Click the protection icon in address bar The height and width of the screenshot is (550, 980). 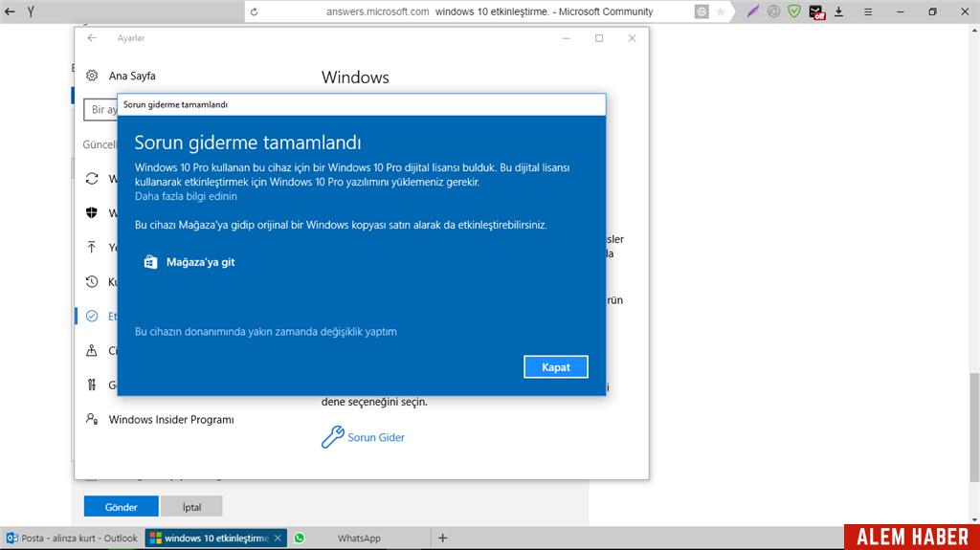[x=702, y=11]
